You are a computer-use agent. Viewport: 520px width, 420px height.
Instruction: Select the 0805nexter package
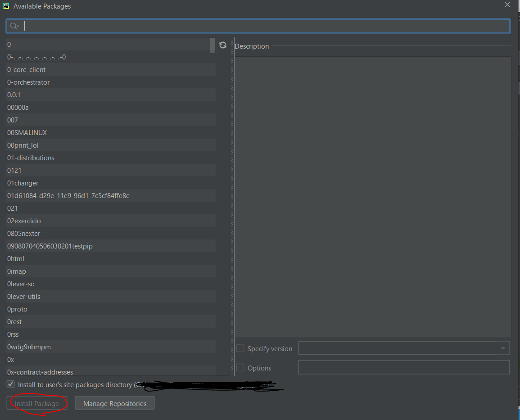coord(110,233)
